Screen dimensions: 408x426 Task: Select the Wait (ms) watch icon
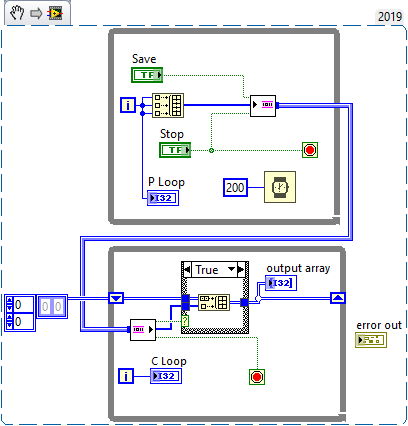[280, 187]
